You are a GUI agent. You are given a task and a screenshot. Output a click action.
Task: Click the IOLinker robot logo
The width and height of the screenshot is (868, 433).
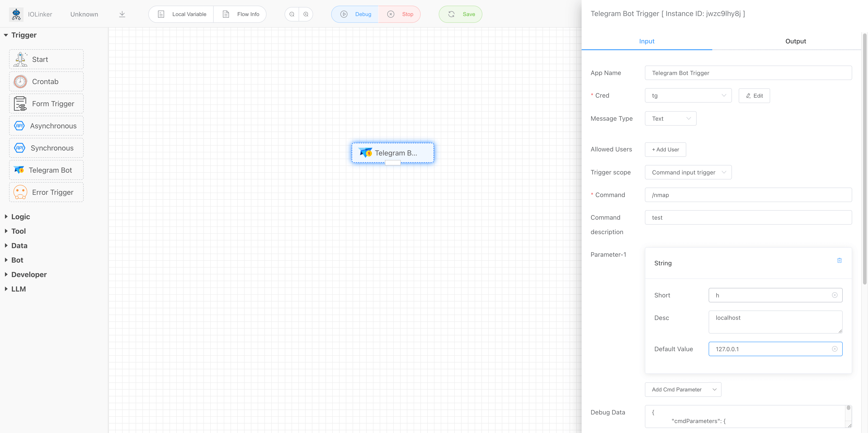(16, 14)
